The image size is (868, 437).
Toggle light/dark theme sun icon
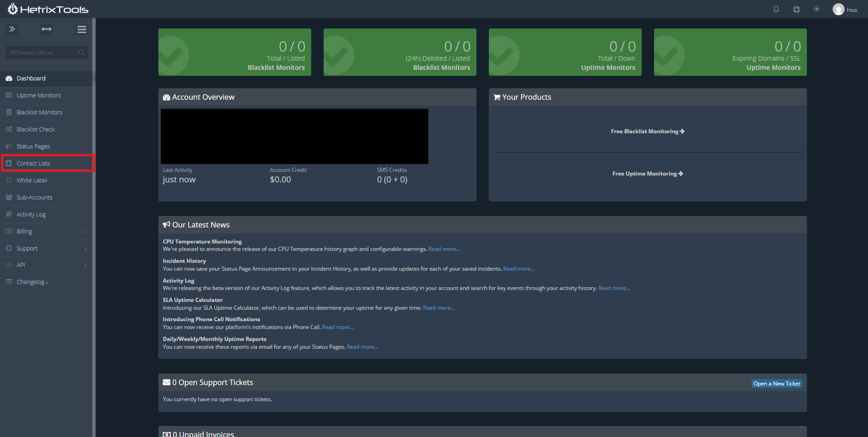(817, 9)
